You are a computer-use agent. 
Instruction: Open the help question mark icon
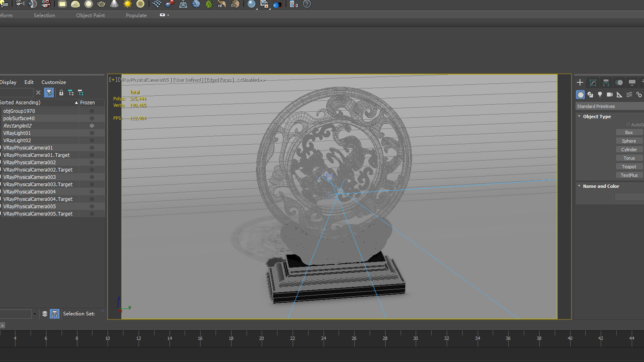pyautogui.click(x=307, y=4)
